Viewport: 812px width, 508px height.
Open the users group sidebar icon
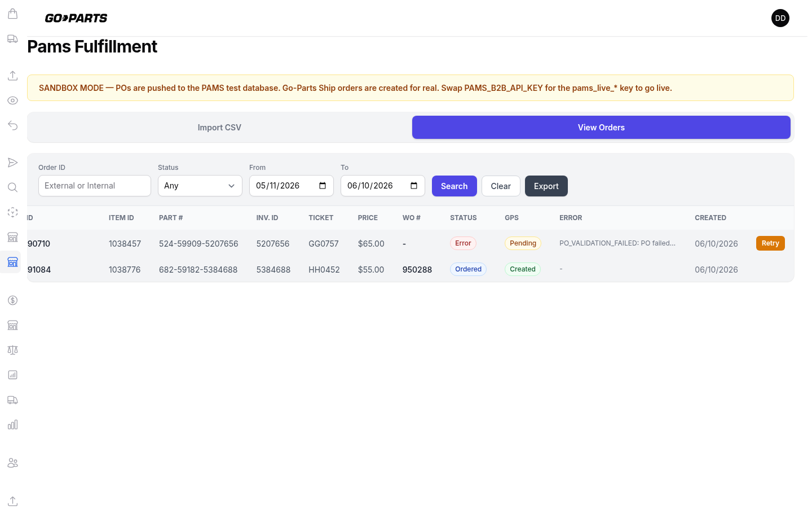click(12, 463)
